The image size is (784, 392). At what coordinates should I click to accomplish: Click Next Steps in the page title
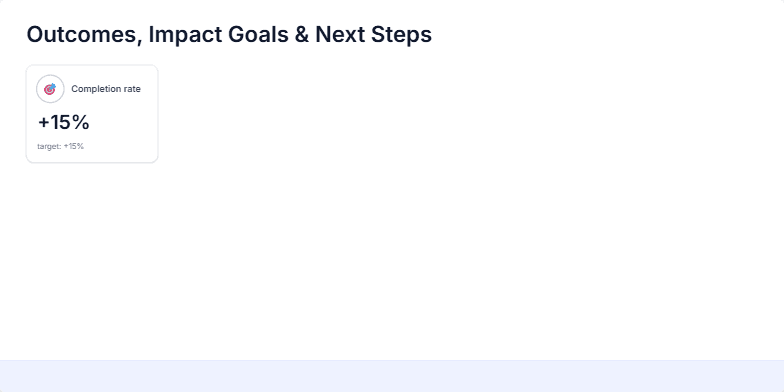374,34
